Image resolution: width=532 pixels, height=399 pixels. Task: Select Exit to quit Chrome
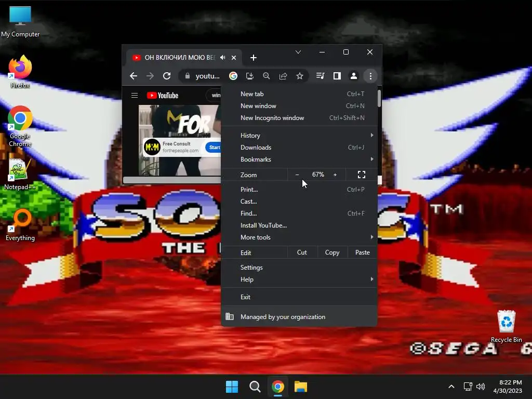point(299,297)
